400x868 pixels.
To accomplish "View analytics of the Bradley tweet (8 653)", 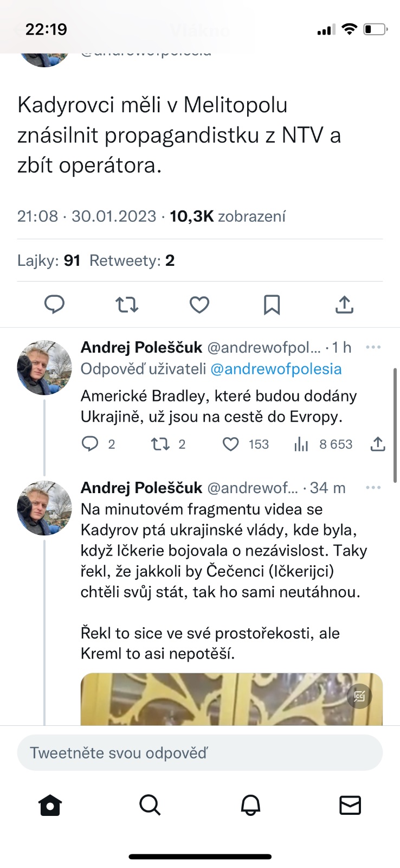I will click(x=301, y=444).
